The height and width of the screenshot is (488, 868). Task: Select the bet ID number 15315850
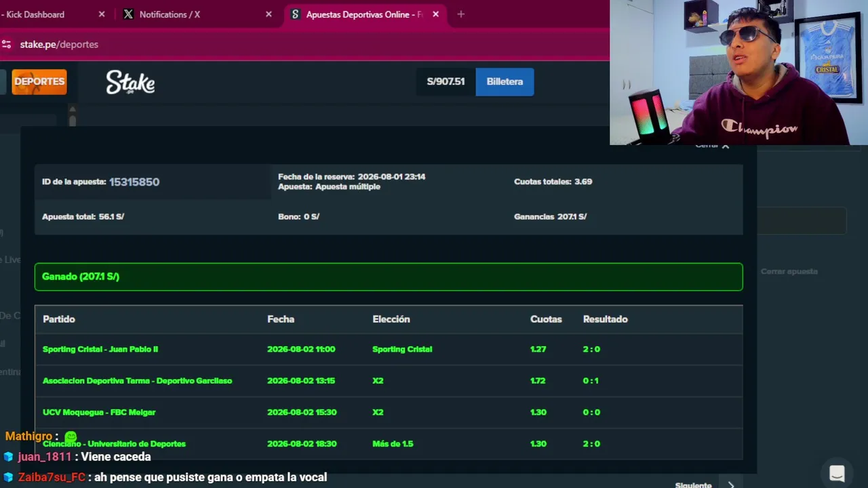coord(134,182)
